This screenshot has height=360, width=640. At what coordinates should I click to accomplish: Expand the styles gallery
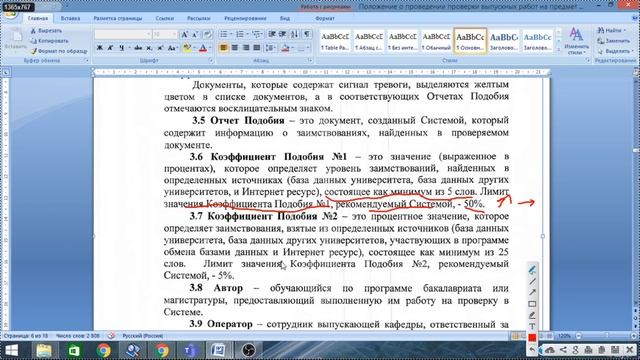point(558,49)
